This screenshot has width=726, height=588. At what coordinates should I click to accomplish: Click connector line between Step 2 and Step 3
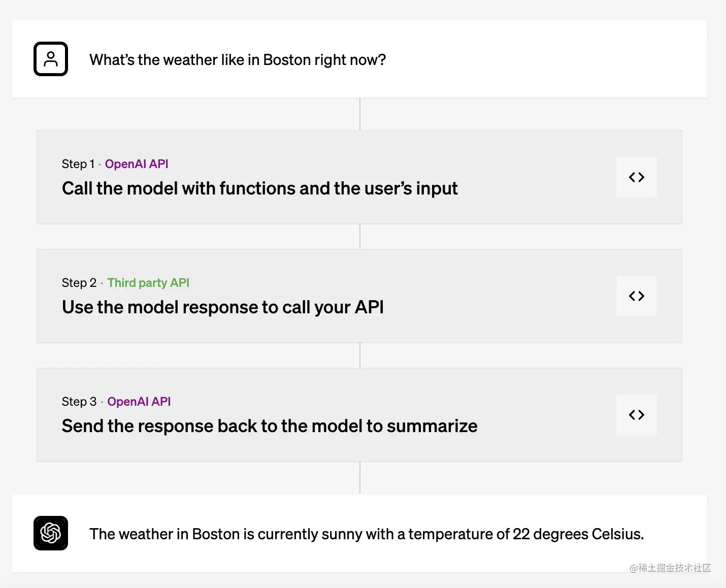pos(360,355)
